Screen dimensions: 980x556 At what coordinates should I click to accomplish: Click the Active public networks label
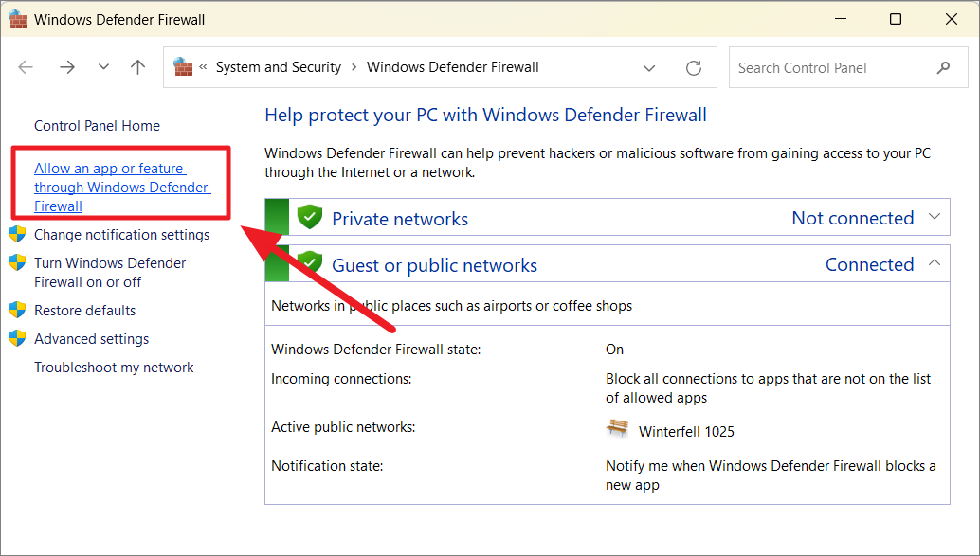[343, 427]
